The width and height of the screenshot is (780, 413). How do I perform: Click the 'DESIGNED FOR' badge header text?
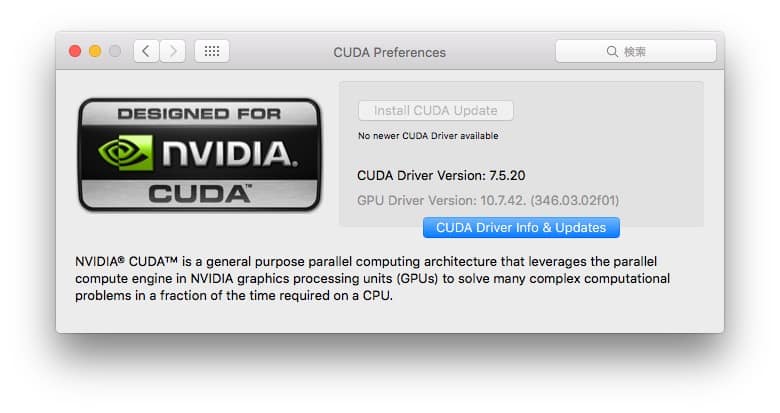pos(200,114)
